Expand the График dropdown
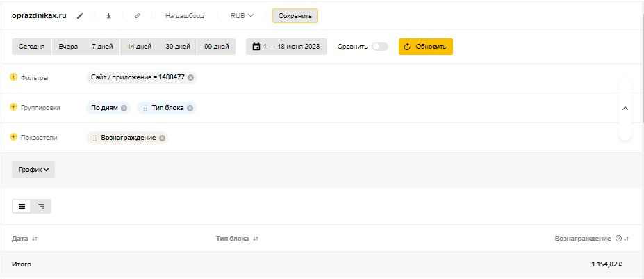The image size is (644, 279). 33,170
